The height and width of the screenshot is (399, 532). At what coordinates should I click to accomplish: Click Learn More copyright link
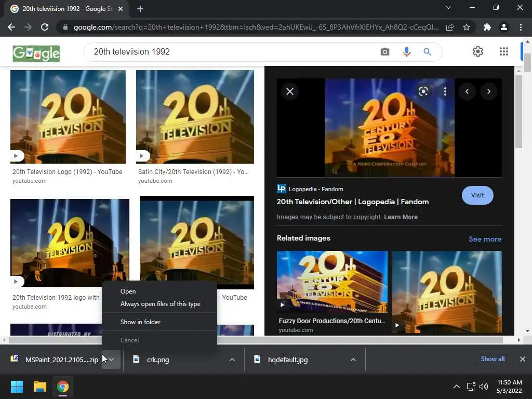pos(401,217)
